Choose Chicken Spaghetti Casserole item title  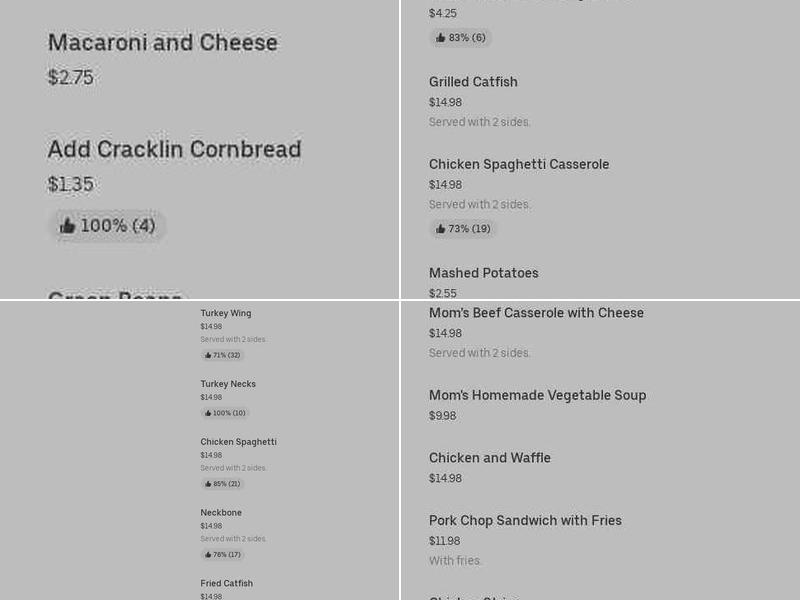click(x=518, y=164)
